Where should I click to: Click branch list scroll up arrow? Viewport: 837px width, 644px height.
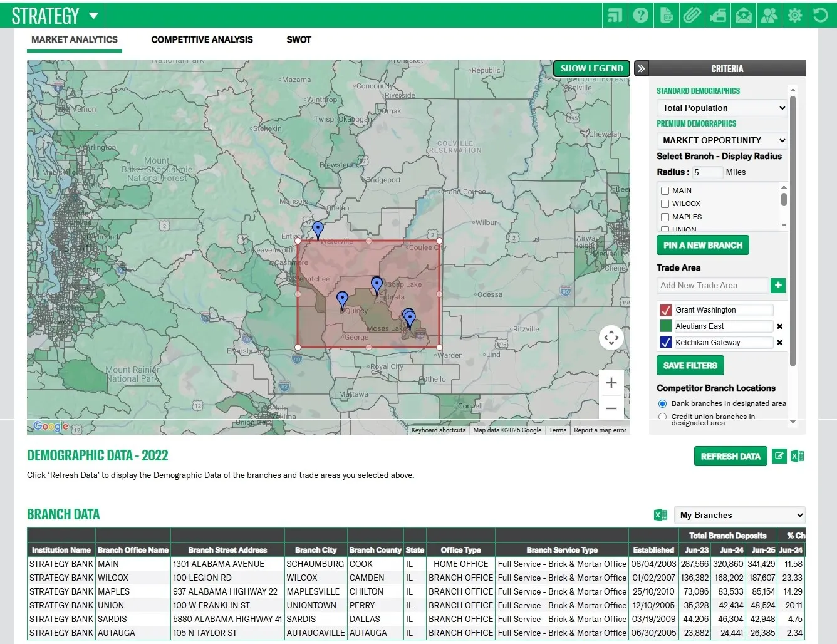[784, 187]
